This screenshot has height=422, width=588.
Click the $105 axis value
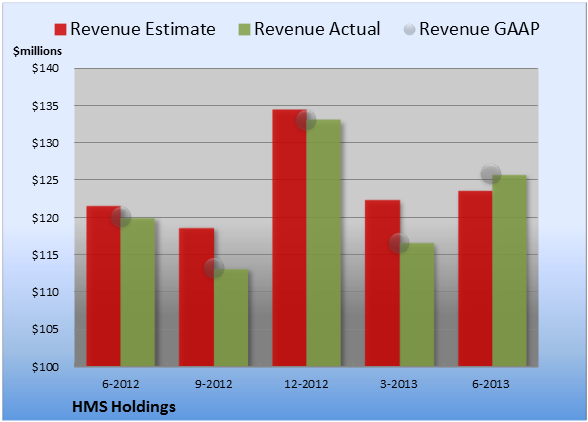click(x=45, y=329)
